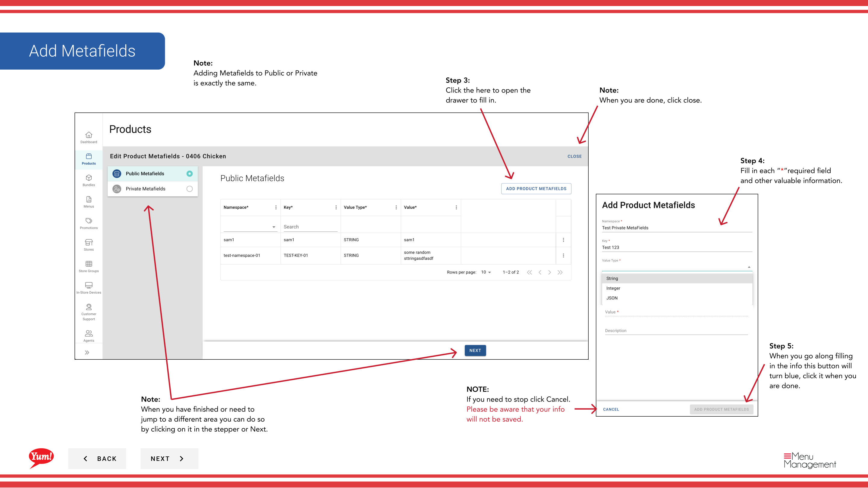Click the Public Metafields storefront icon

[117, 174]
